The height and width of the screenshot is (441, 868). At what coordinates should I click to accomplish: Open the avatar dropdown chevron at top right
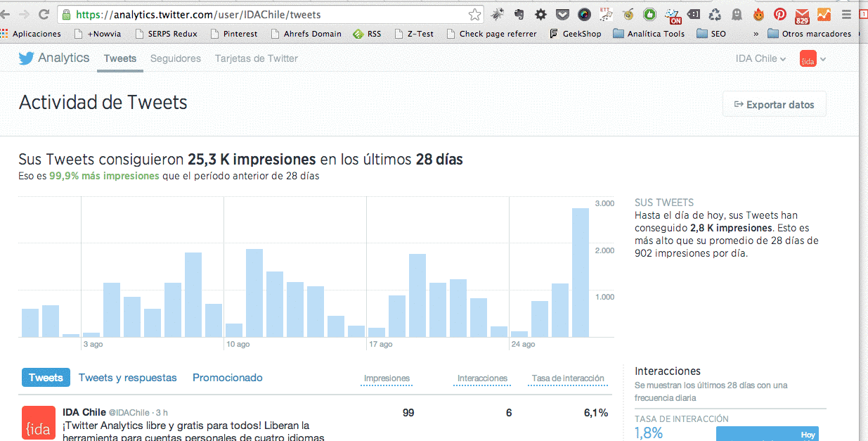(824, 58)
